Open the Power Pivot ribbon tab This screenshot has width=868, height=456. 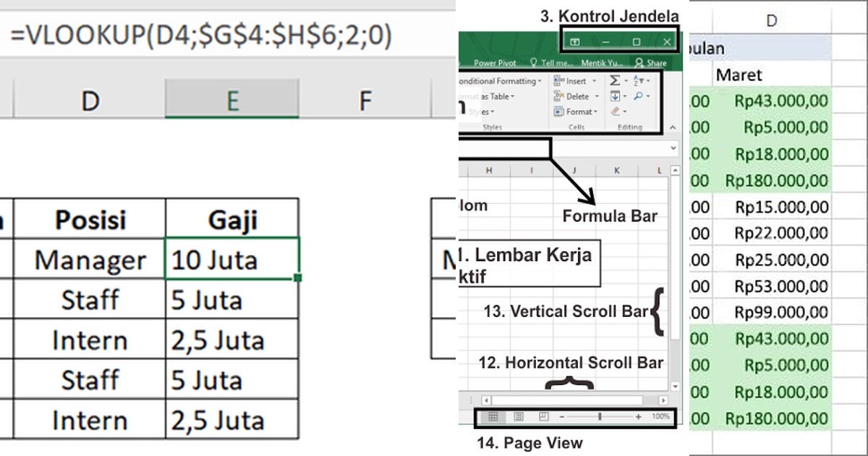(495, 63)
